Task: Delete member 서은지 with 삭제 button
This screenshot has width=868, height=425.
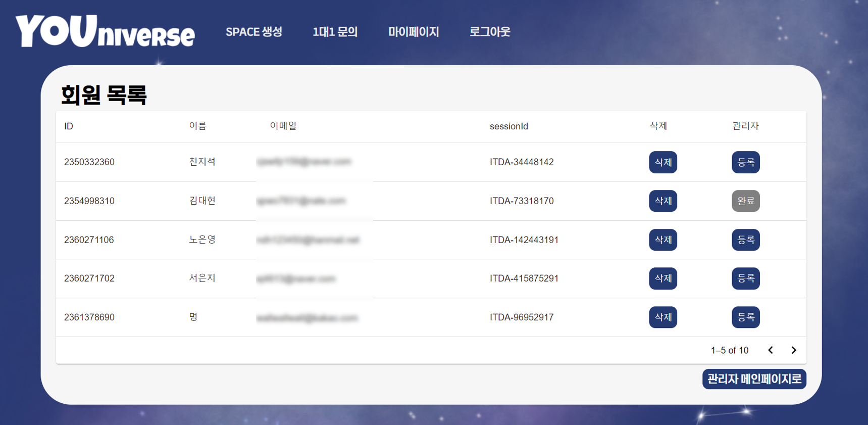Action: click(x=663, y=278)
